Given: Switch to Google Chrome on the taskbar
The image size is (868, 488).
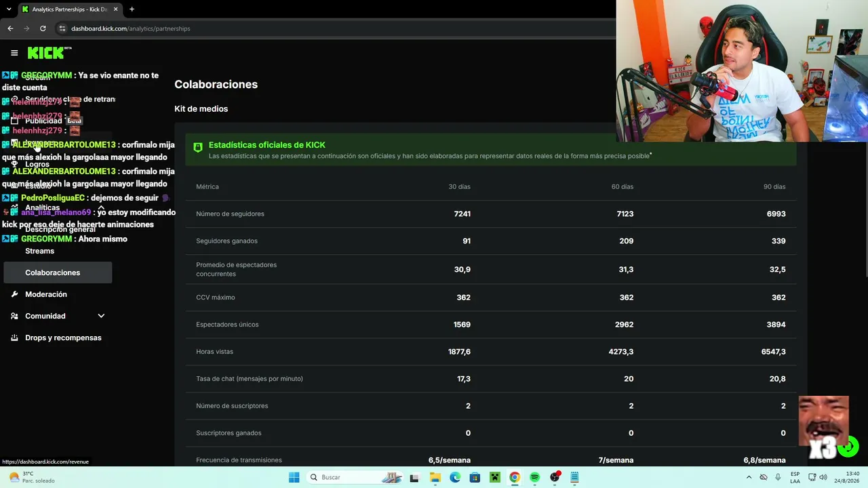Looking at the screenshot, I should click(x=515, y=477).
